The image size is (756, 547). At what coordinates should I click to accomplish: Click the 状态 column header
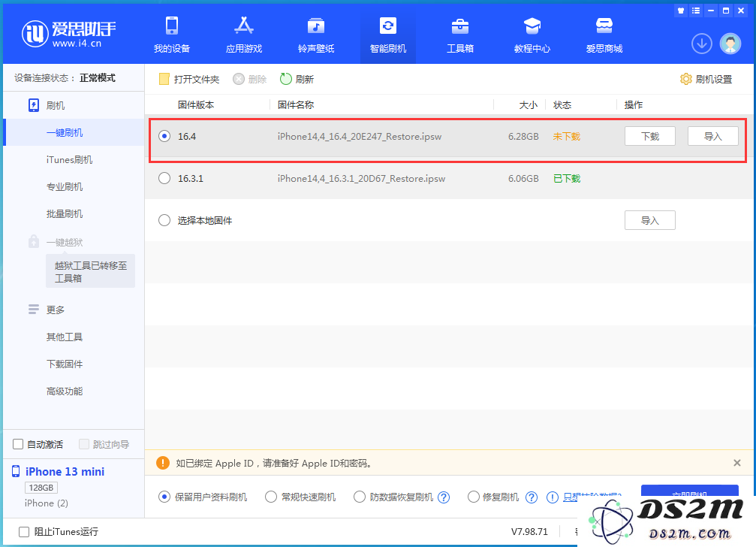[562, 104]
